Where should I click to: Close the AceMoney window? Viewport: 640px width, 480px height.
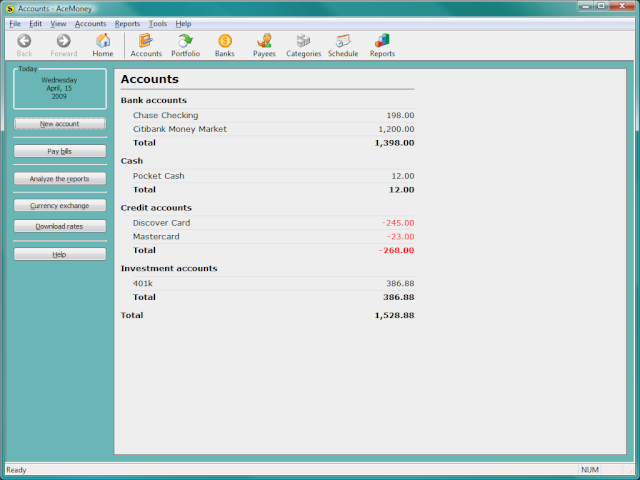coord(622,6)
